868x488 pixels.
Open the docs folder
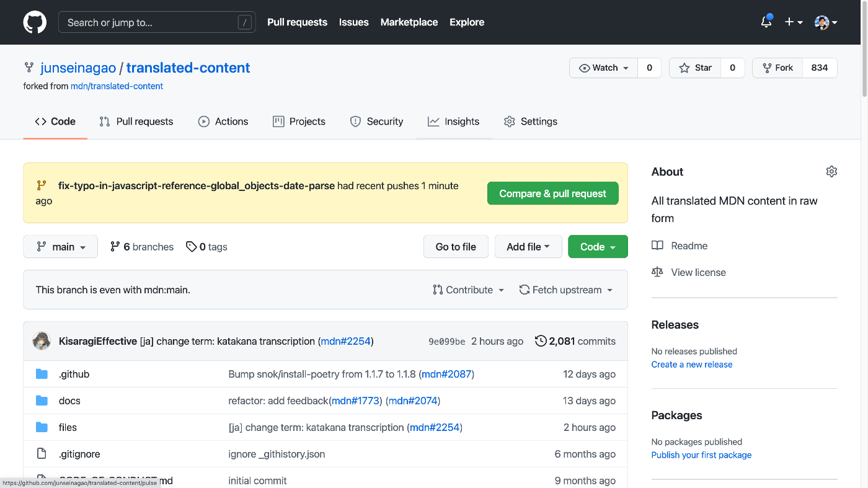[69, 401]
